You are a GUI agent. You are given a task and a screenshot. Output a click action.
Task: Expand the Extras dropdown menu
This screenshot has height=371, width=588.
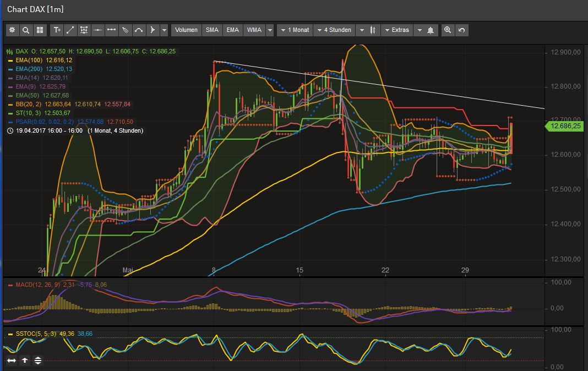click(x=398, y=30)
